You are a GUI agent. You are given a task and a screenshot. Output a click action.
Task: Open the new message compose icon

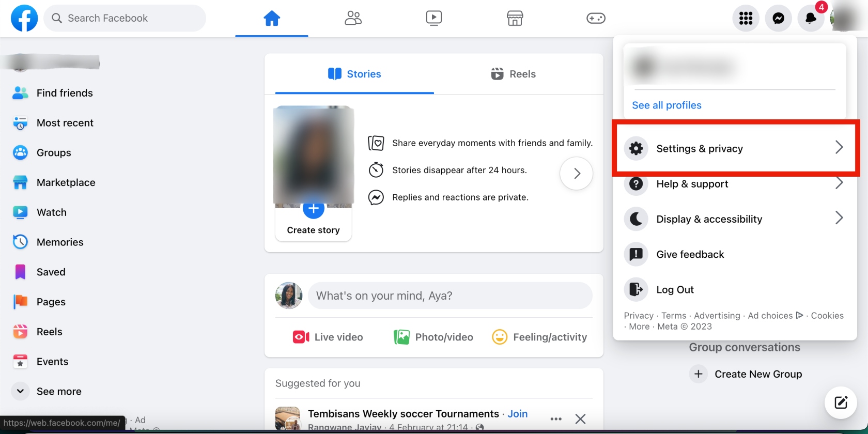[841, 402]
